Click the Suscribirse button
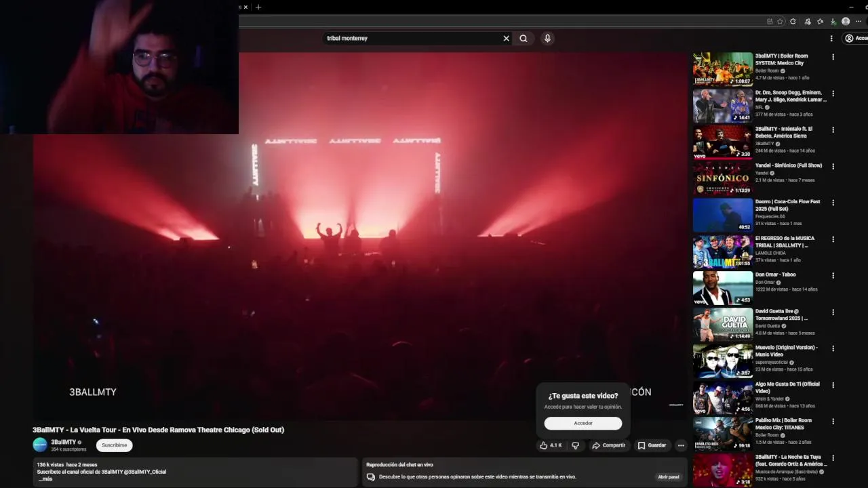The width and height of the screenshot is (868, 488). click(115, 445)
